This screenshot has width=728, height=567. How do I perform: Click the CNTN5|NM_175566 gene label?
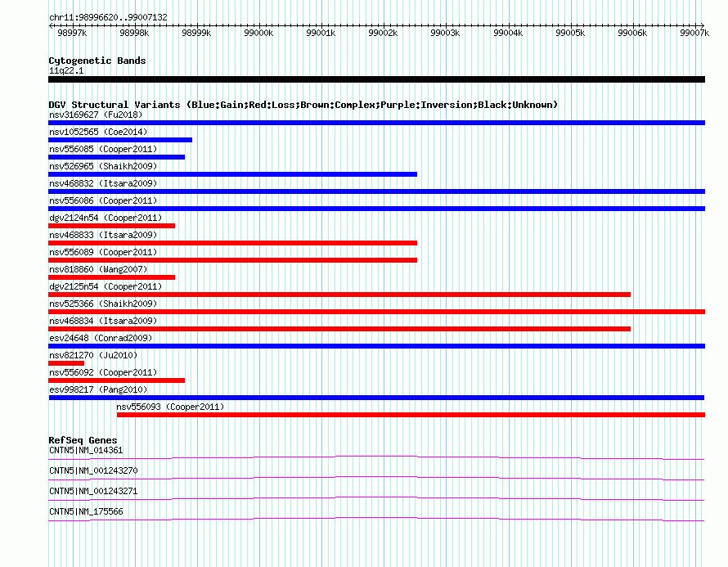tap(86, 511)
